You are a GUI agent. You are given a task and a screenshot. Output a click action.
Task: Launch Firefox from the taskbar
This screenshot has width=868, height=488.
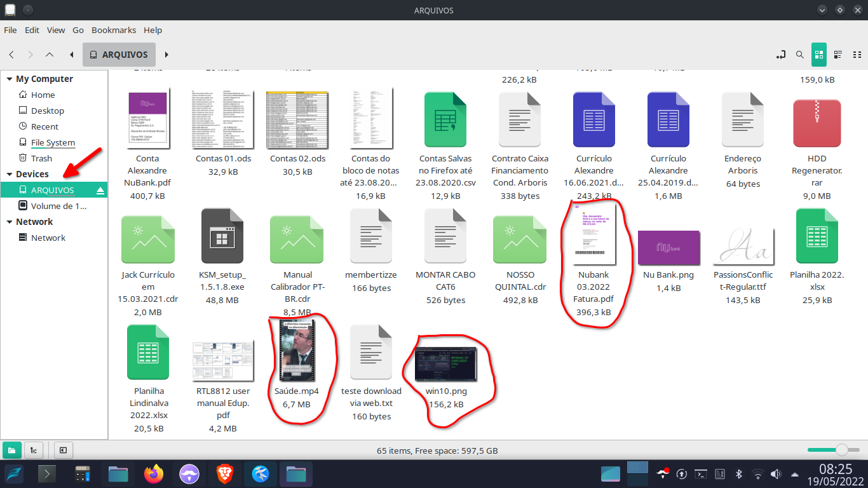(x=154, y=473)
